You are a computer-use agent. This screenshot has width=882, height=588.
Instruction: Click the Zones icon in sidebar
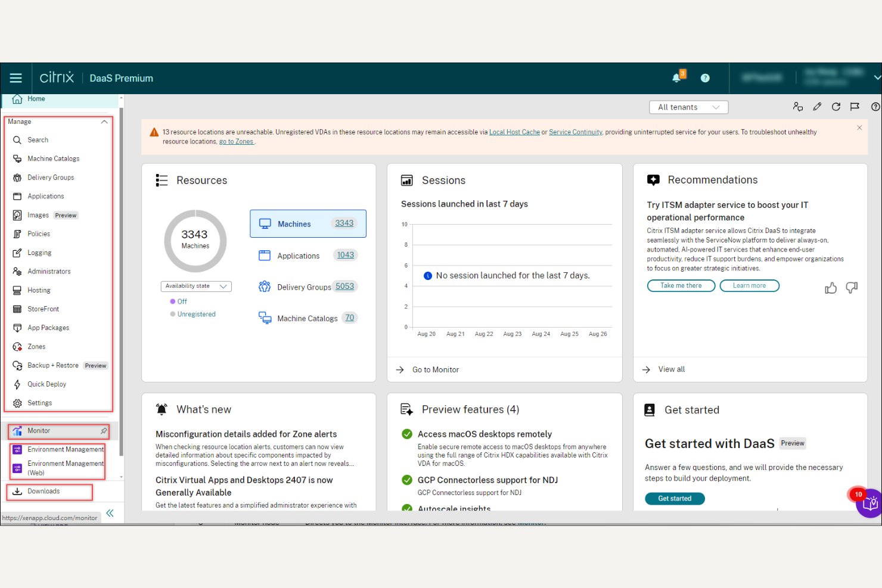[17, 347]
